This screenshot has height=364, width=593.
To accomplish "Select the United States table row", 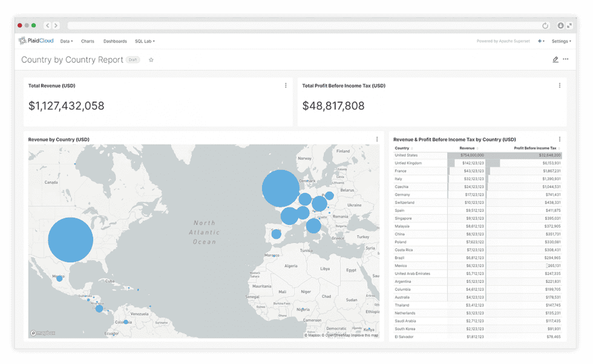I will point(477,155).
